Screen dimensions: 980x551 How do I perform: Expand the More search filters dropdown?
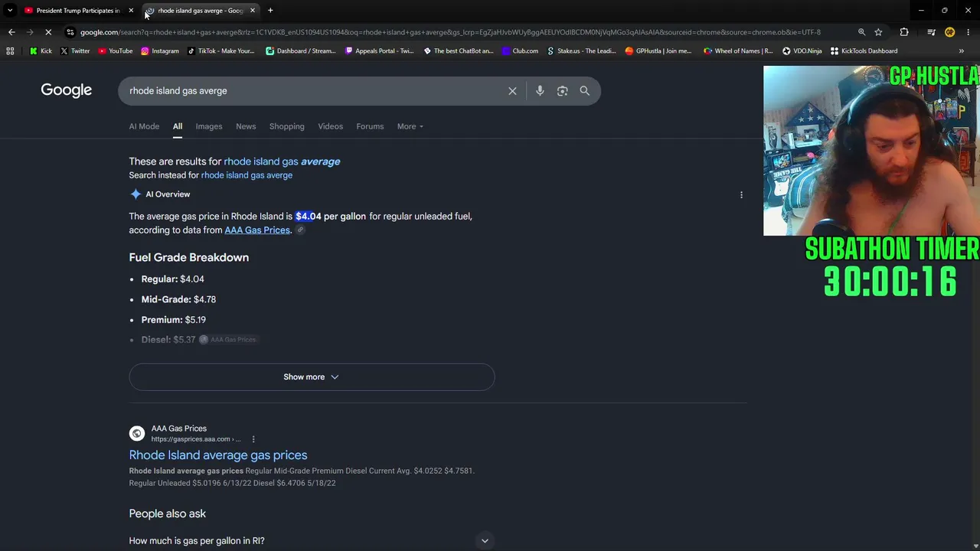410,126
